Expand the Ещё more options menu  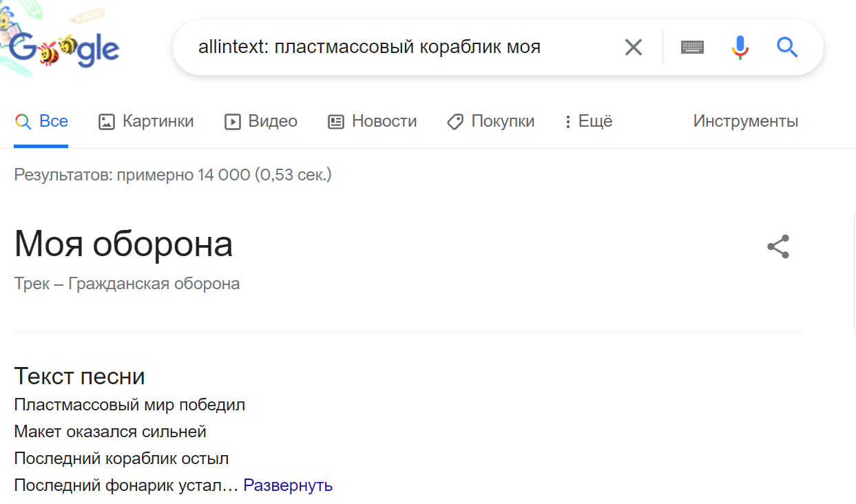pyautogui.click(x=588, y=122)
